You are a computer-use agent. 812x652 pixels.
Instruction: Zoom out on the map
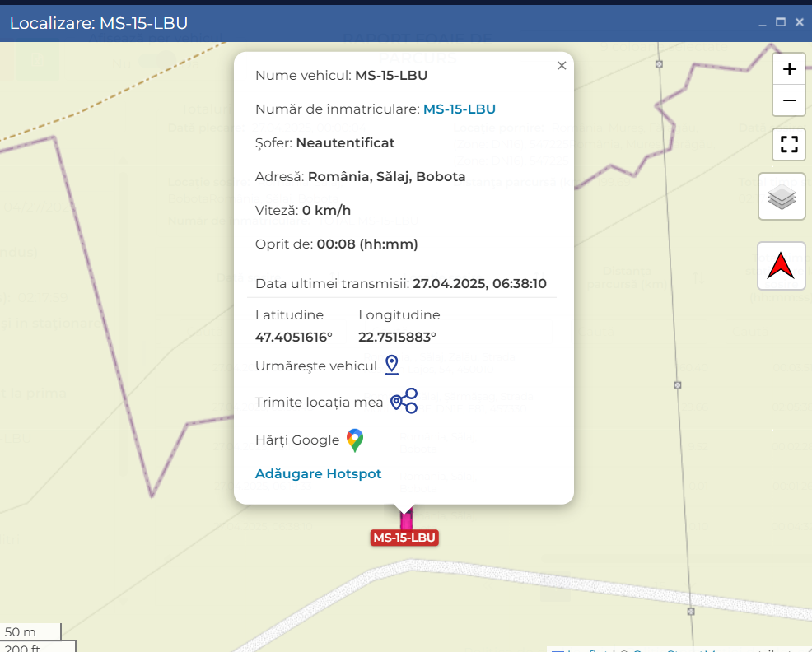(789, 100)
